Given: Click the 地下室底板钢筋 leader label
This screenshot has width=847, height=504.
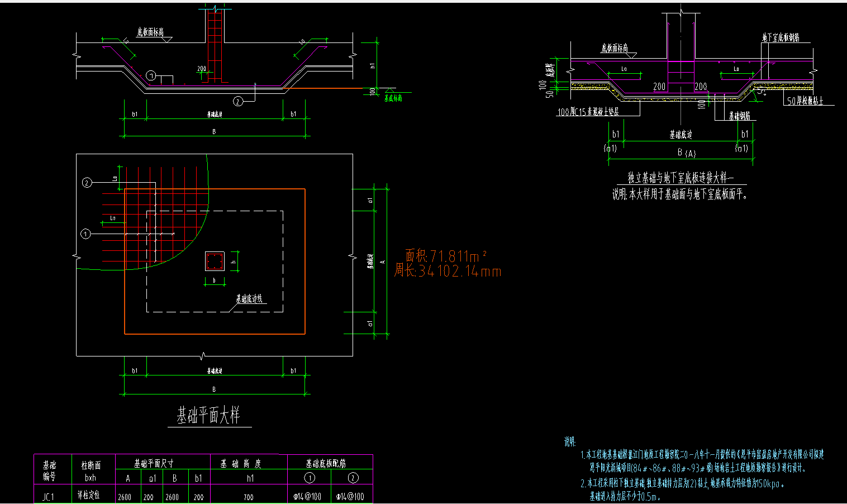Looking at the screenshot, I should tap(781, 38).
